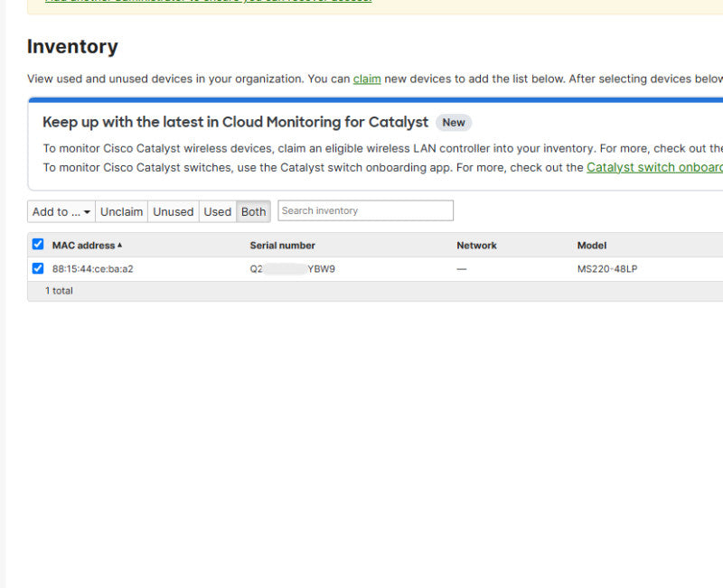The height and width of the screenshot is (588, 723).
Task: Focus the Search inventory field
Action: pos(365,210)
